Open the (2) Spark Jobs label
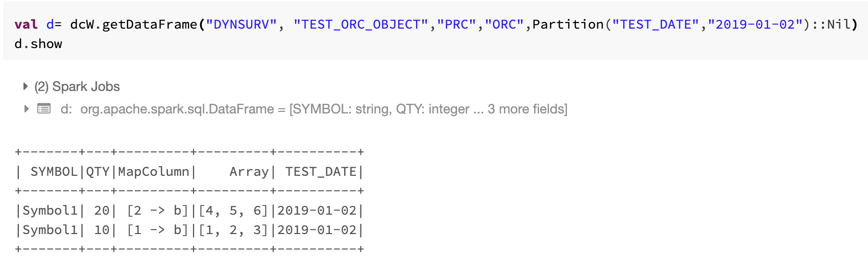 click(77, 86)
